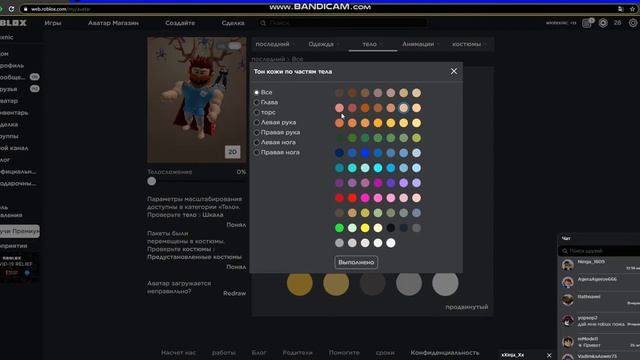Open the 'Одежда' tab dropdown

[324, 44]
